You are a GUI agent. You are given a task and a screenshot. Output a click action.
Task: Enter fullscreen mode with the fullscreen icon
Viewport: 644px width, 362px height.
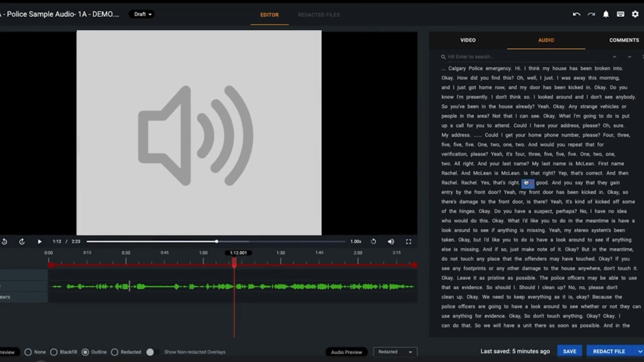pyautogui.click(x=408, y=242)
